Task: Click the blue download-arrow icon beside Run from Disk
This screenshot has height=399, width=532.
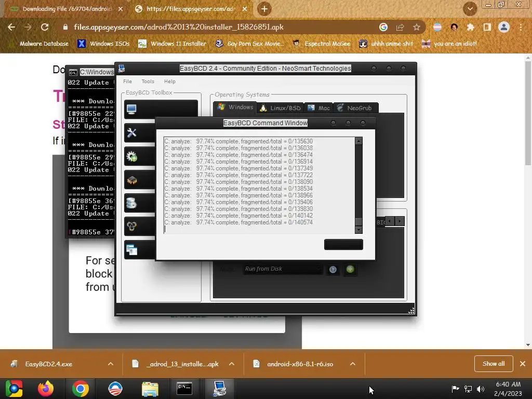Action: [333, 270]
